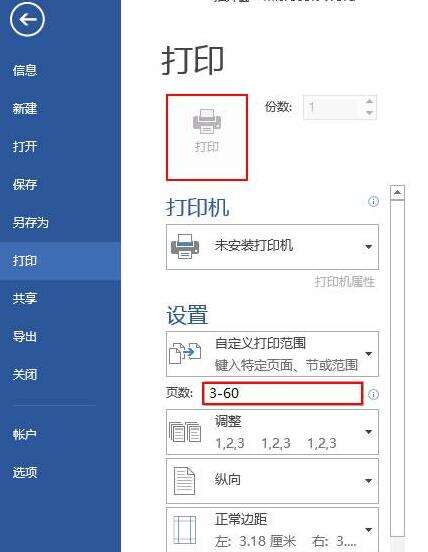
Task: Click the printer icon in printer selector
Action: (185, 246)
